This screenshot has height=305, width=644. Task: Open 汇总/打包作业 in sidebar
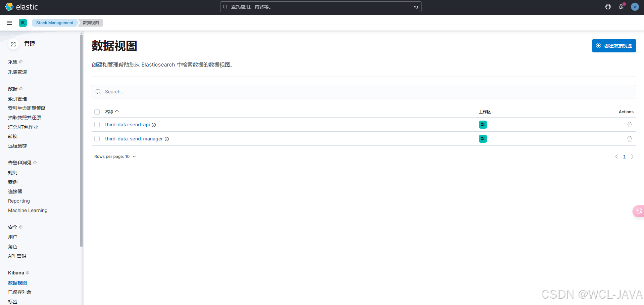pyautogui.click(x=23, y=127)
